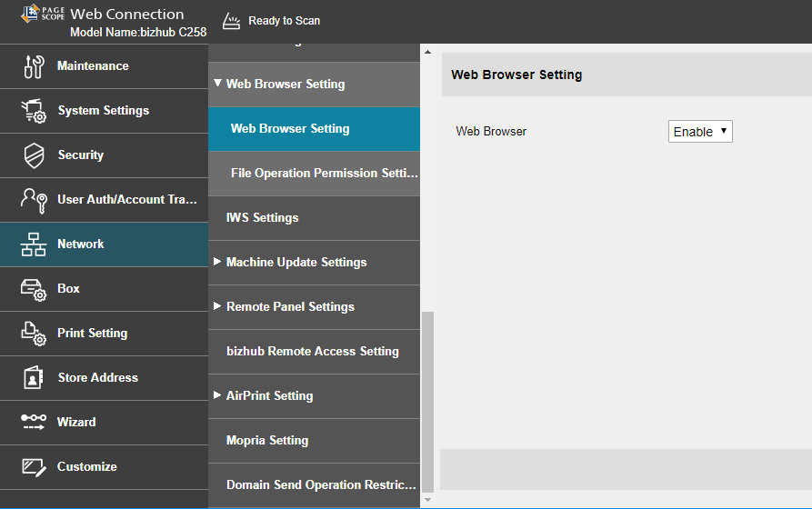Select the User Auth/Account Track icon
Viewport: 812px width, 509px height.
34,200
